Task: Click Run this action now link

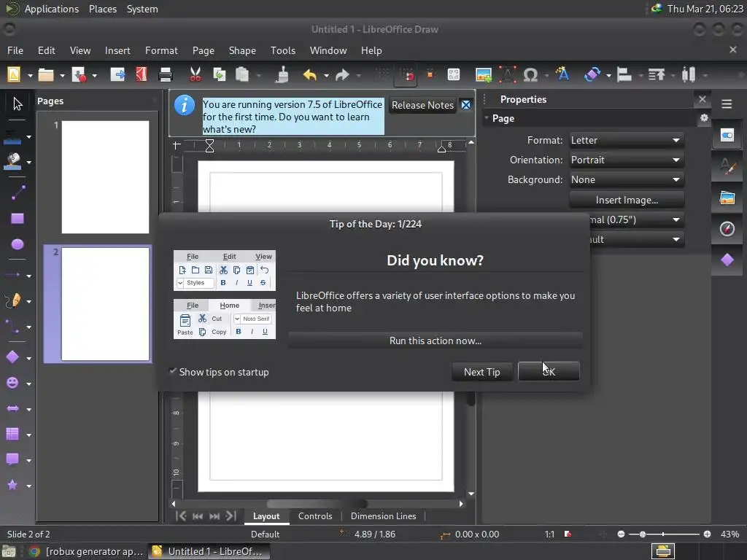Action: [436, 341]
